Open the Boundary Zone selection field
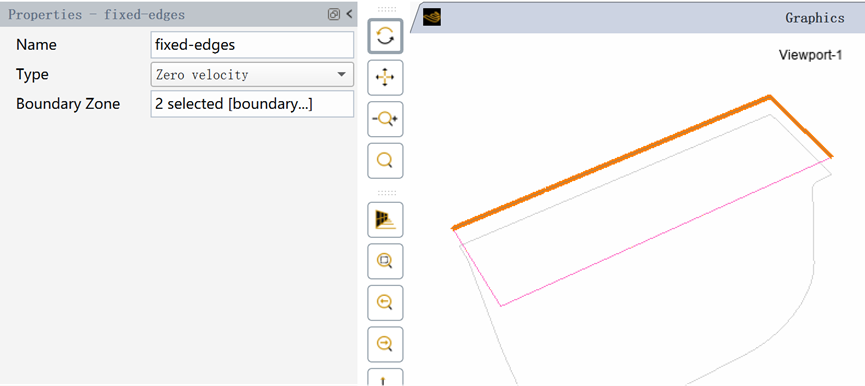865x386 pixels. click(252, 104)
